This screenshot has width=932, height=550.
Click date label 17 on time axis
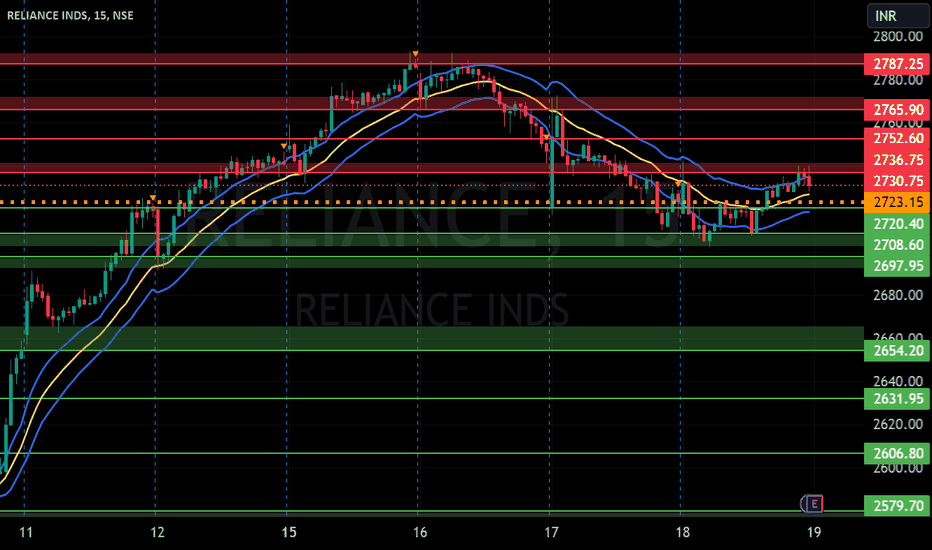click(551, 532)
